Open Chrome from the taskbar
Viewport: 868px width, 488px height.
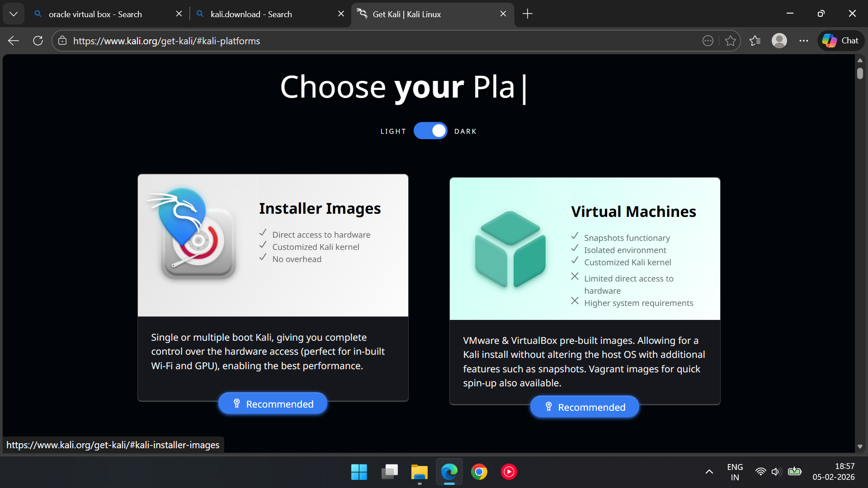pyautogui.click(x=479, y=472)
